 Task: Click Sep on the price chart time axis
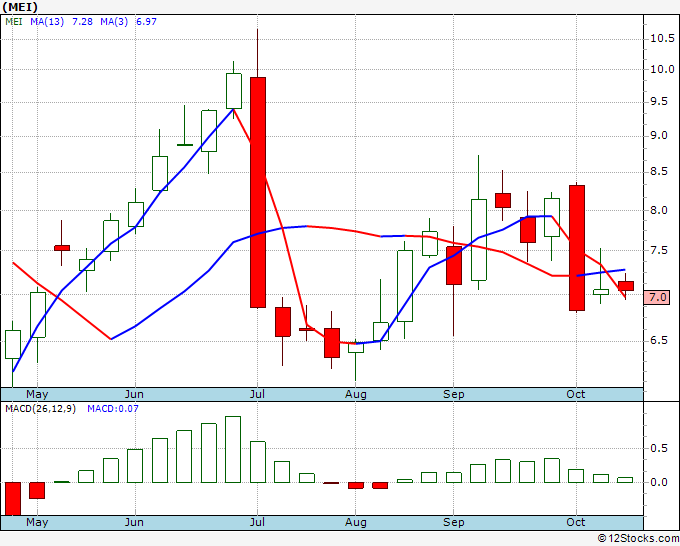(x=454, y=394)
